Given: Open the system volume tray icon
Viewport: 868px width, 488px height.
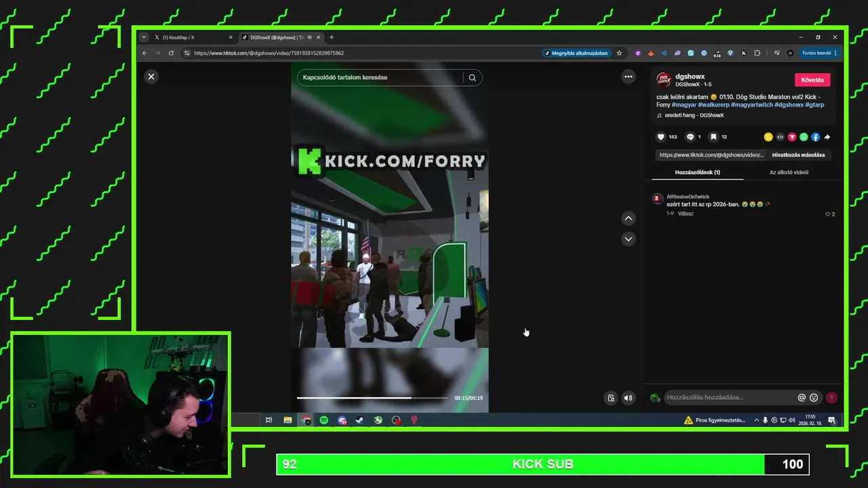Looking at the screenshot, I should coord(791,420).
